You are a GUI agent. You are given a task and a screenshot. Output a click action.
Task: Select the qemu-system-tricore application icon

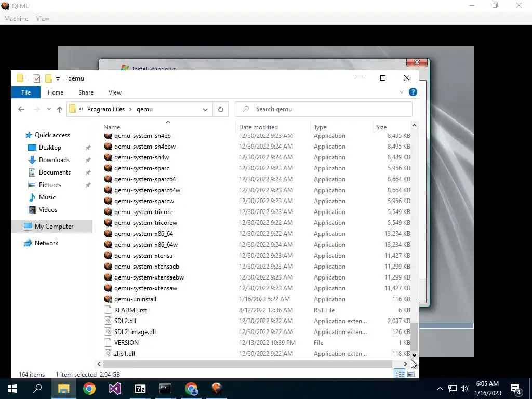click(108, 212)
